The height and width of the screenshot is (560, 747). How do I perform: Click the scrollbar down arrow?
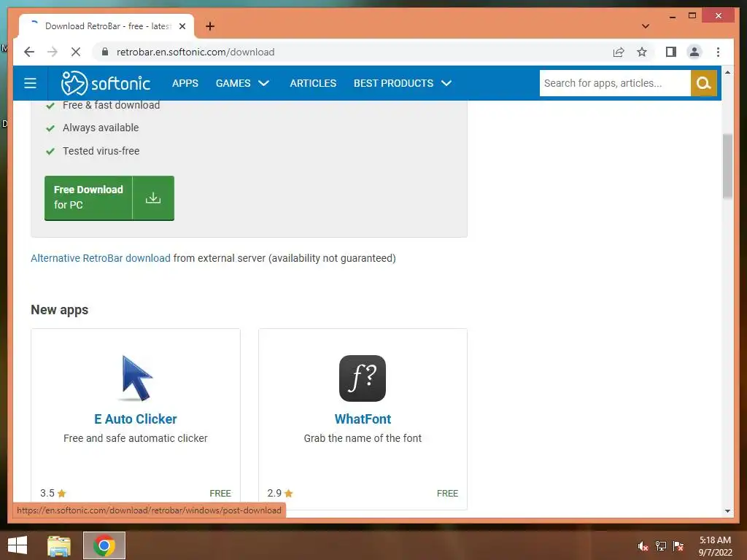point(727,511)
